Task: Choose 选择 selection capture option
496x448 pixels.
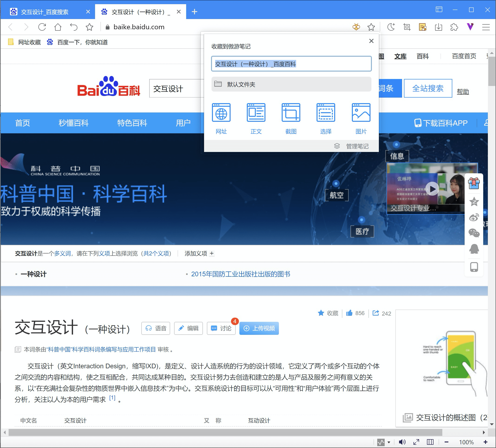Action: point(326,119)
